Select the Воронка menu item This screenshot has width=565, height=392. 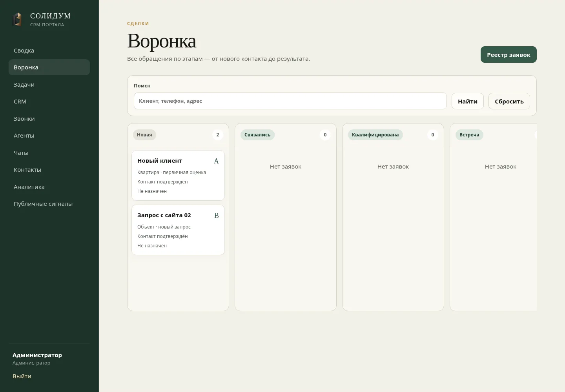pos(49,67)
